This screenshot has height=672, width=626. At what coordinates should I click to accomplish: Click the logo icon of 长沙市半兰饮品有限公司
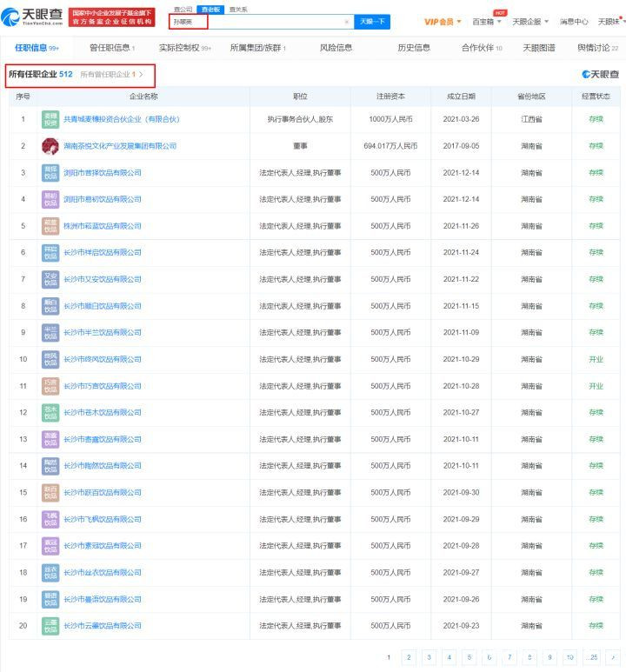coord(50,333)
